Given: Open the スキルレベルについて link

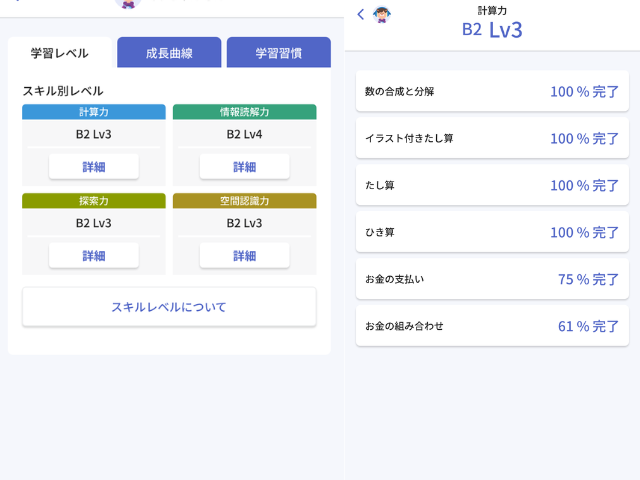Looking at the screenshot, I should (169, 307).
